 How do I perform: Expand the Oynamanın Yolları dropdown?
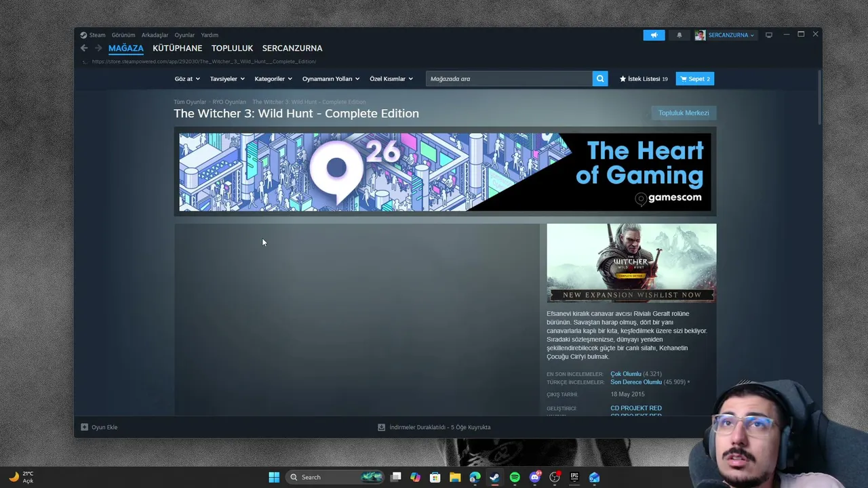331,79
